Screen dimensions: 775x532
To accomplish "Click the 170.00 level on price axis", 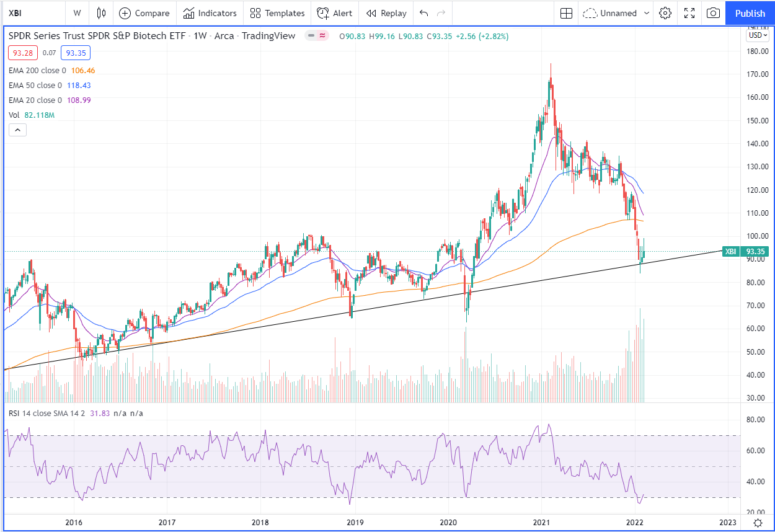I will point(758,74).
